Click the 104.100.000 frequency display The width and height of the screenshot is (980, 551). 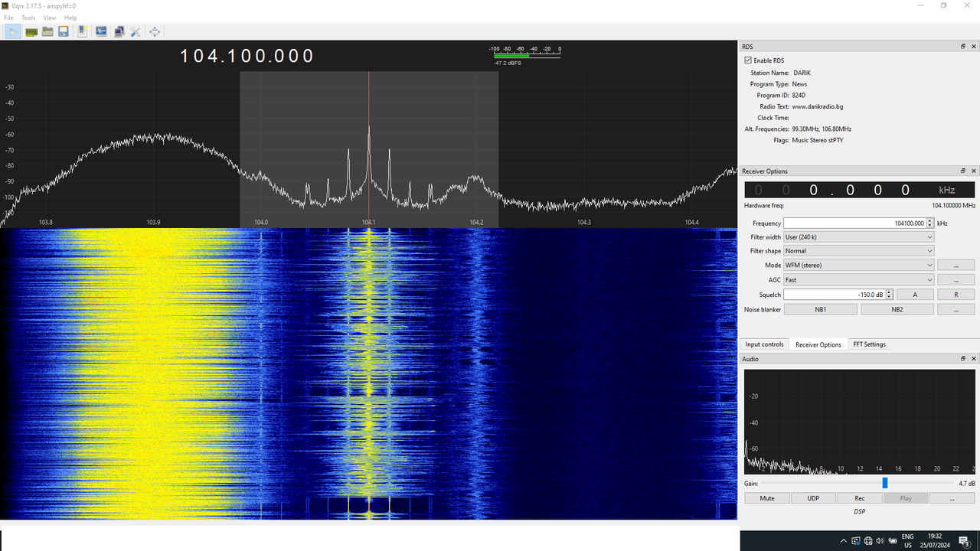247,56
